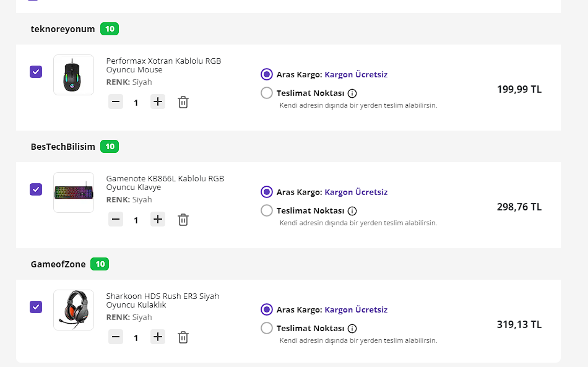Show delivery point info for keyboard item

352,211
